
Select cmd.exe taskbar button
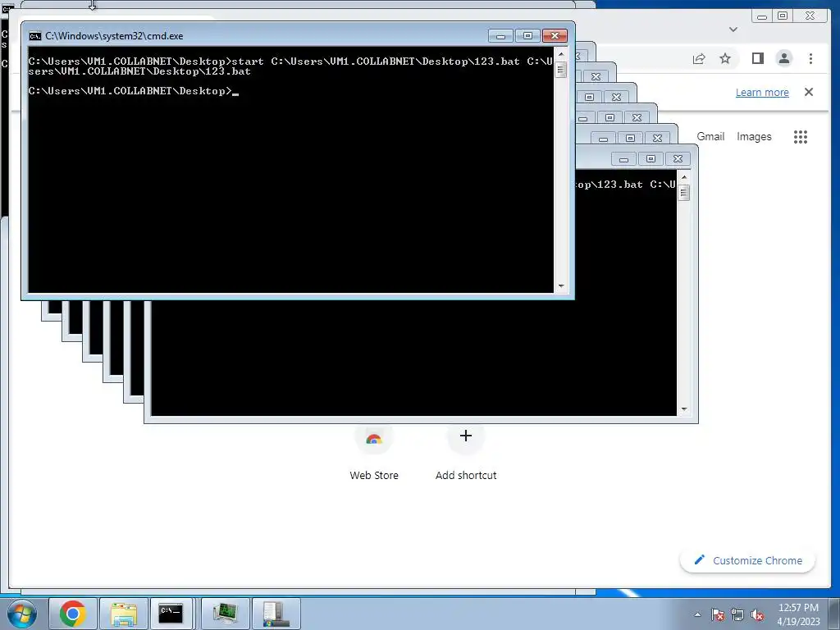click(171, 614)
